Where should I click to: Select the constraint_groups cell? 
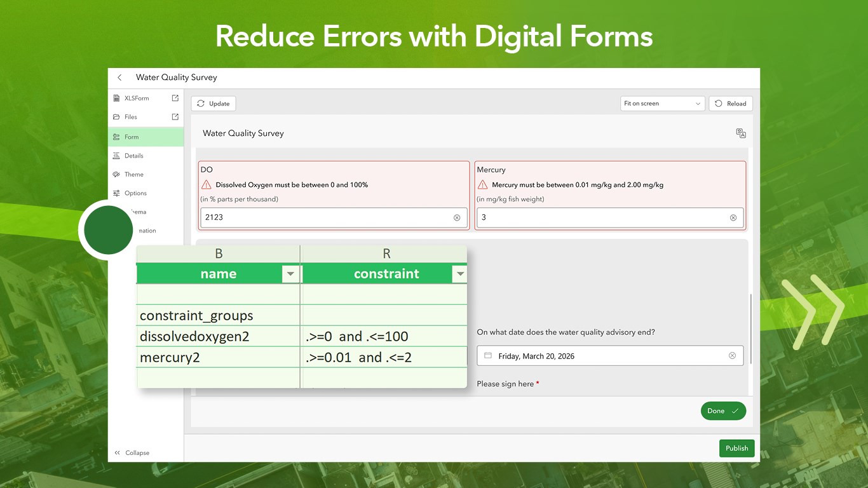[219, 315]
